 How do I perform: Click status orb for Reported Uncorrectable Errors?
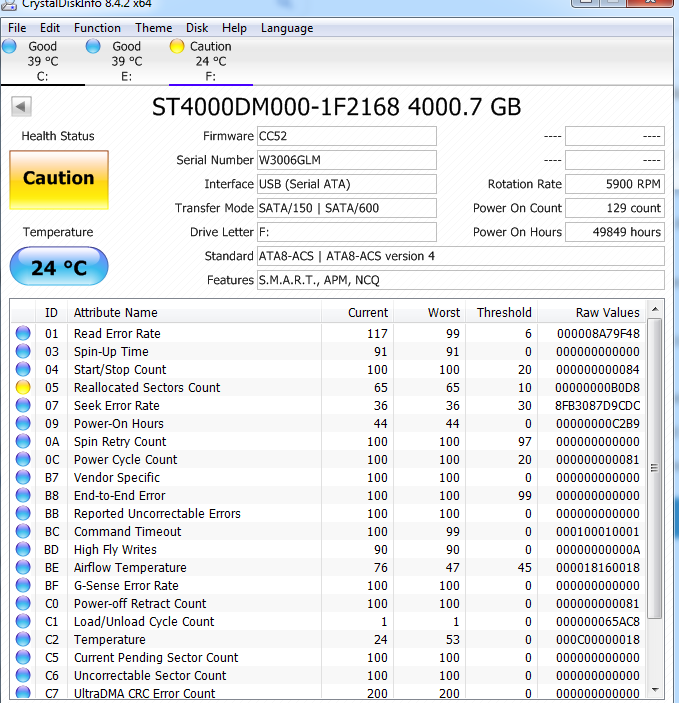23,513
